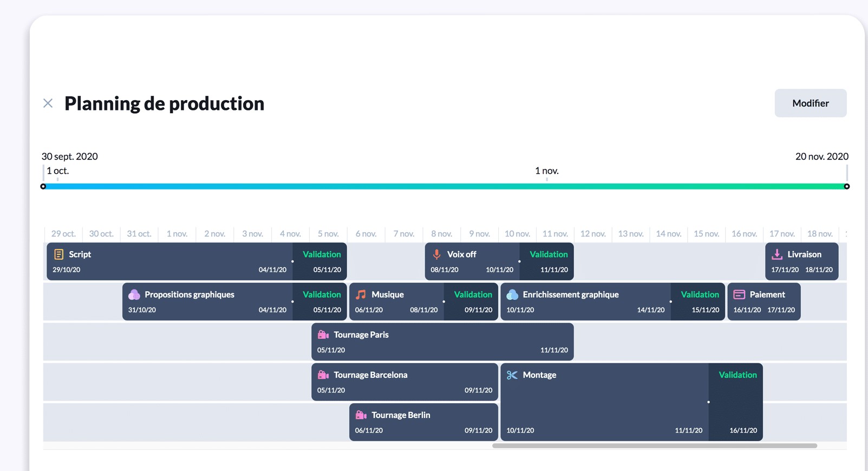
Task: Open the Script Validation segment
Action: [x=321, y=261]
